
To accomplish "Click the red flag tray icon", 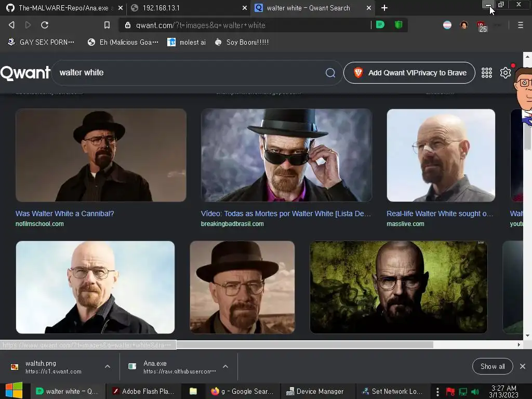I will click(x=450, y=392).
